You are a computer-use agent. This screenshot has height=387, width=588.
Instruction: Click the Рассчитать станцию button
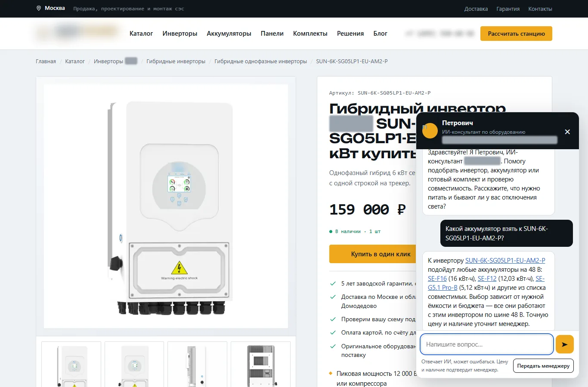coord(516,34)
